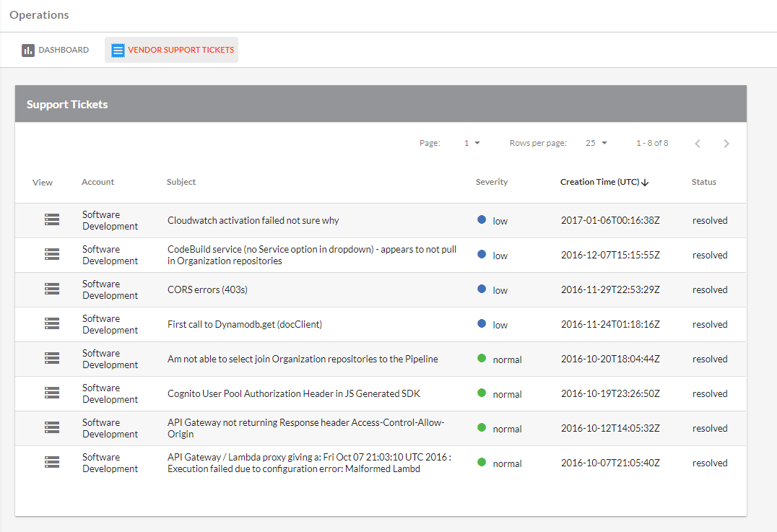Go to next page of tickets
This screenshot has width=777, height=532.
point(726,144)
